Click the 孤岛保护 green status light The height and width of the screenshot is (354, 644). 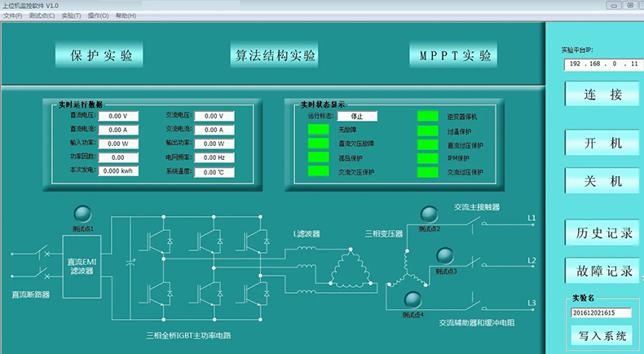[317, 158]
